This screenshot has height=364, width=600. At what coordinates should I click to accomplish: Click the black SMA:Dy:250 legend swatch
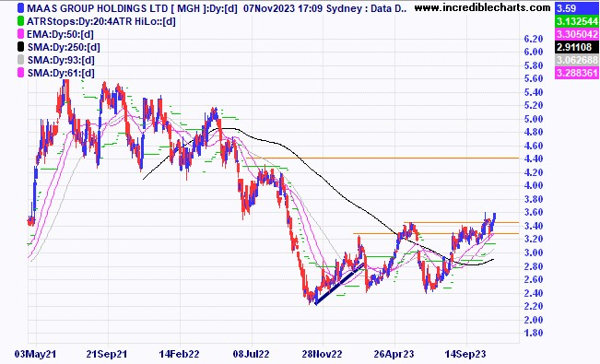21,47
